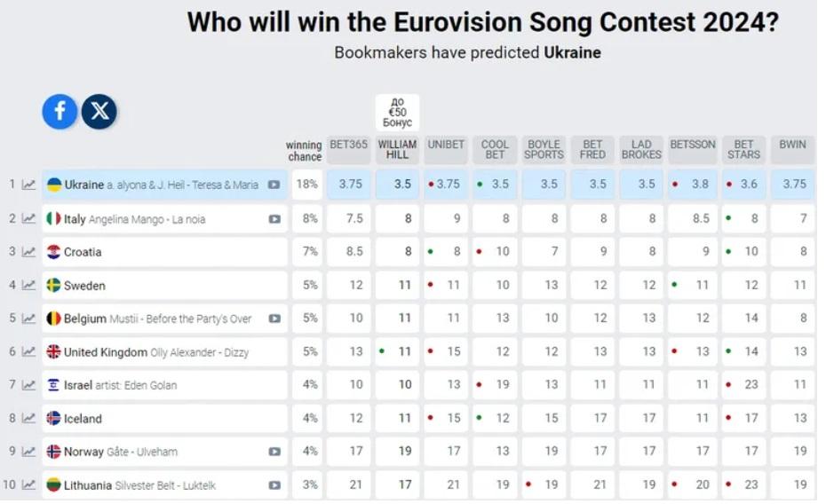The height and width of the screenshot is (504, 826).
Task: Share on X via the round icon
Action: click(99, 112)
